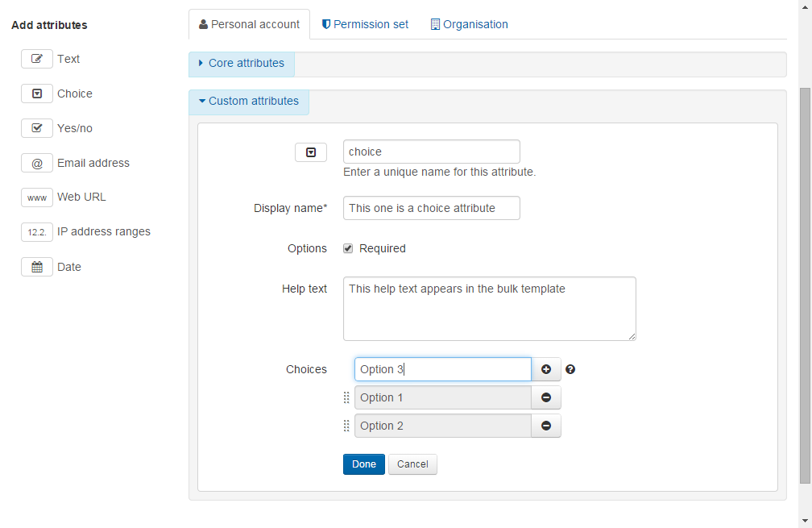Switch to the Permission set tab
The width and height of the screenshot is (812, 528).
click(x=365, y=24)
